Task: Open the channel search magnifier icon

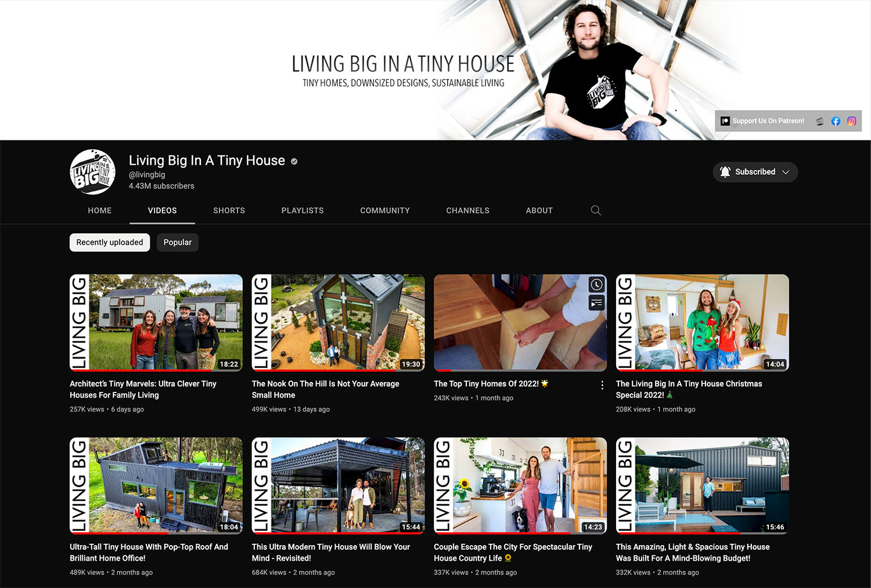Action: (596, 210)
